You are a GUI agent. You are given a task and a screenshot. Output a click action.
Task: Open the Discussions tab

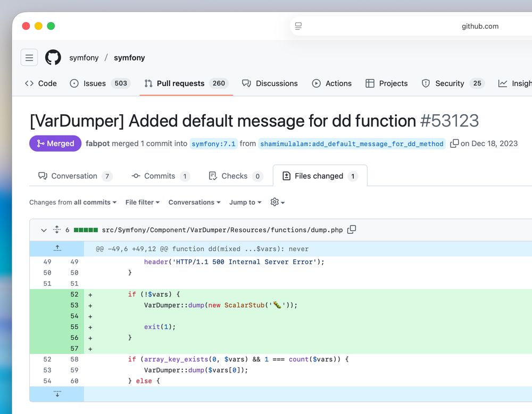pos(270,83)
